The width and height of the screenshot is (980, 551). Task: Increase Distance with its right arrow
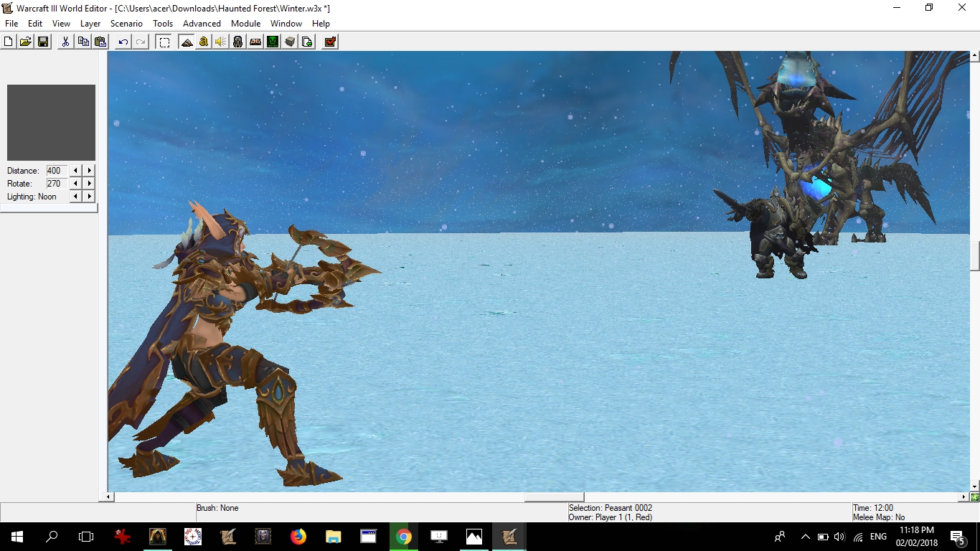(89, 171)
